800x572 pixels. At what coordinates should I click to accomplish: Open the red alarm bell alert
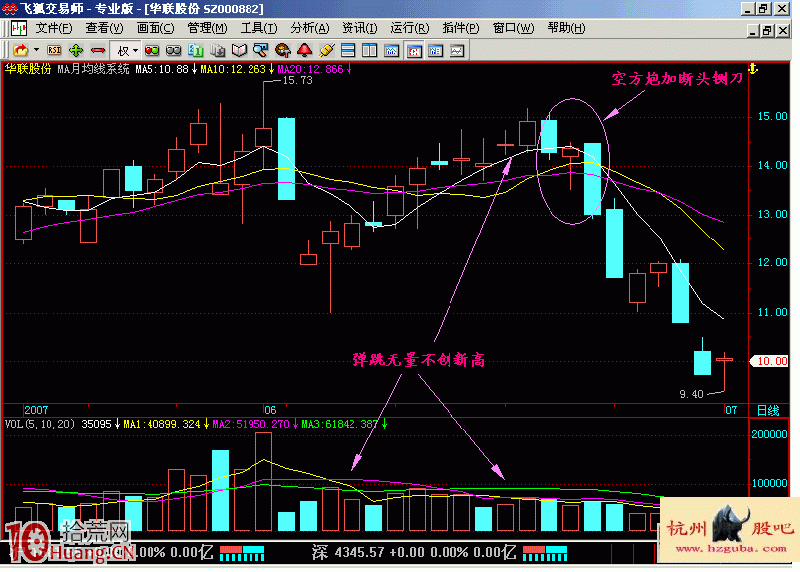(x=305, y=51)
